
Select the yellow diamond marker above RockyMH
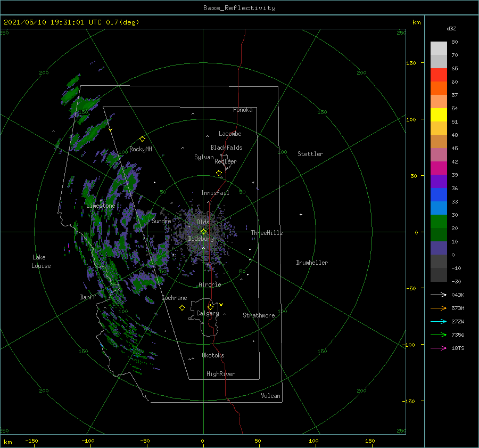point(142,139)
